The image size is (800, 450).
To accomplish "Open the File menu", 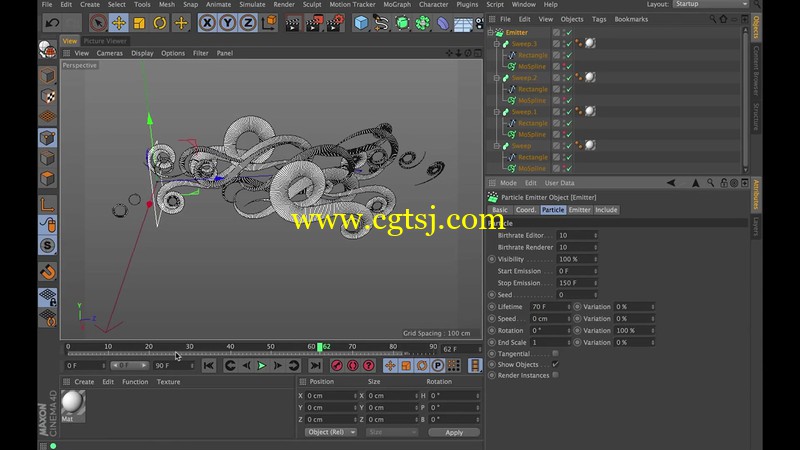I will [46, 5].
